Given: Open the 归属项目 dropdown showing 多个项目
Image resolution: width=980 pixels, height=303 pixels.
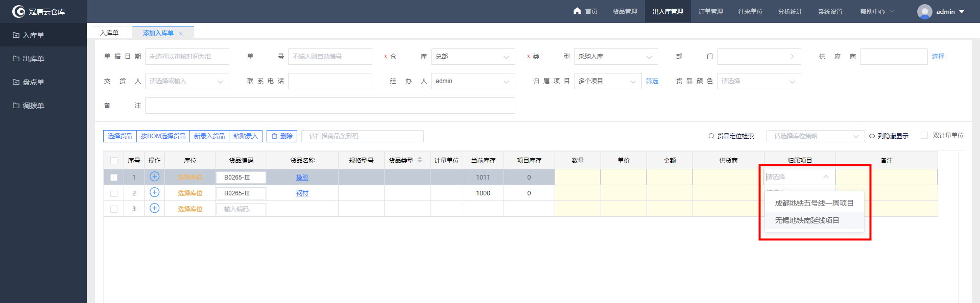Looking at the screenshot, I should [608, 81].
